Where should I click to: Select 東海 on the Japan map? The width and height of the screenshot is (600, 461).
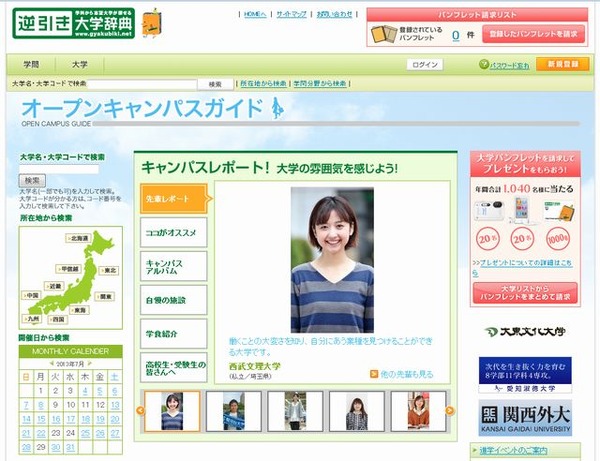click(x=79, y=310)
